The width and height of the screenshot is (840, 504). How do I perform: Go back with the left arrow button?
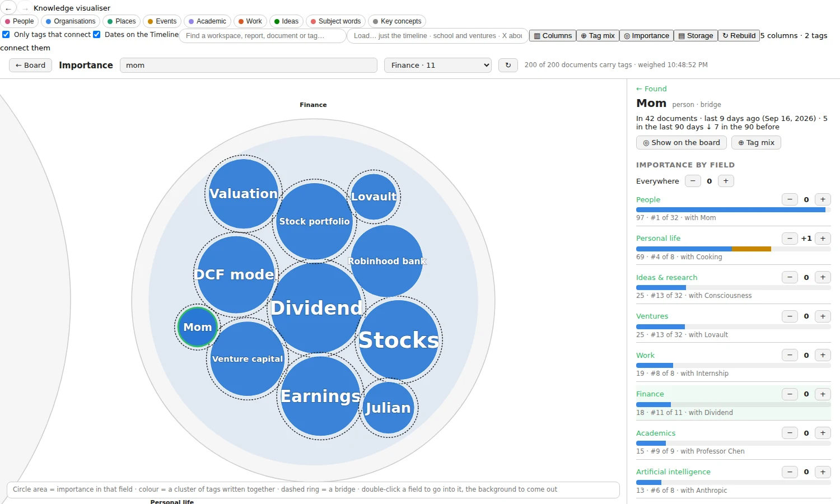pos(8,8)
